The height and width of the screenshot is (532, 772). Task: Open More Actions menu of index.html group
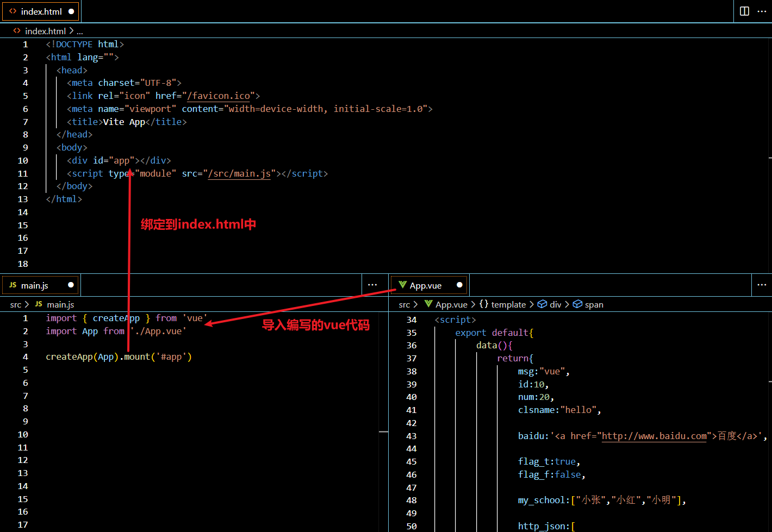point(762,11)
